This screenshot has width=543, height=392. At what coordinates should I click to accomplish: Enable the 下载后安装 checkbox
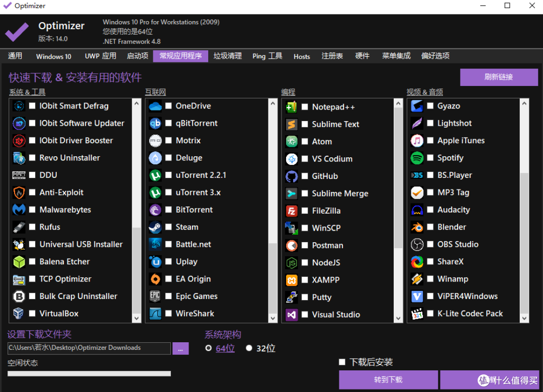coord(342,362)
